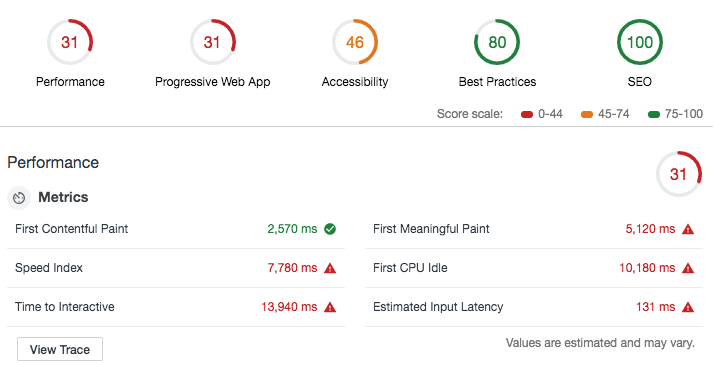This screenshot has height=365, width=714.
Task: Click the warning triangle next to Time to Interactive
Action: click(330, 307)
